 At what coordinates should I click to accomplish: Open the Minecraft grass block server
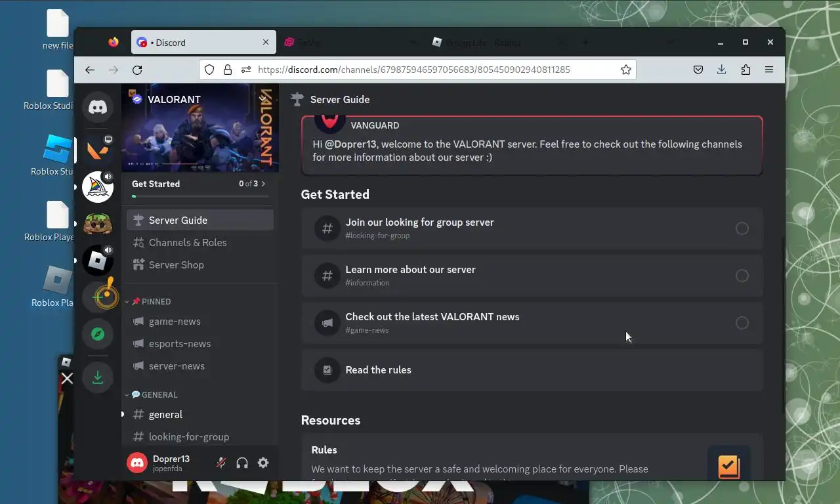click(98, 224)
